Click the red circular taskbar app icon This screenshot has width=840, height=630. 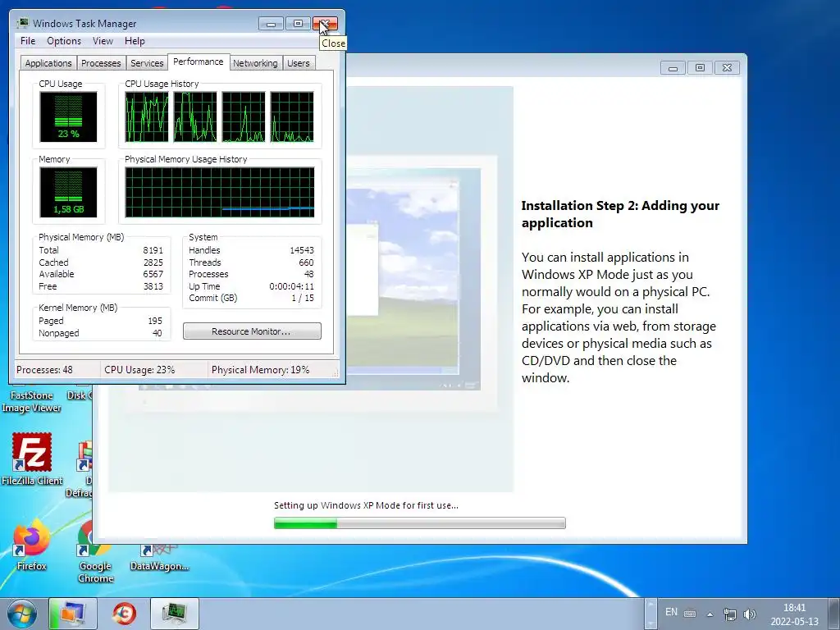click(124, 614)
